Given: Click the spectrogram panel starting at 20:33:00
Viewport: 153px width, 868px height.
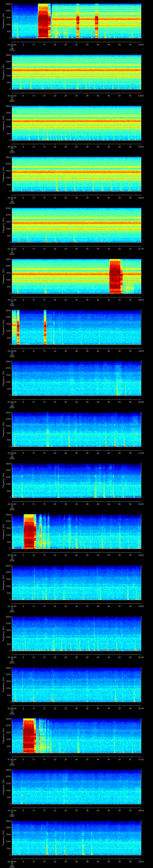Looking at the screenshot, I should coord(77,583).
